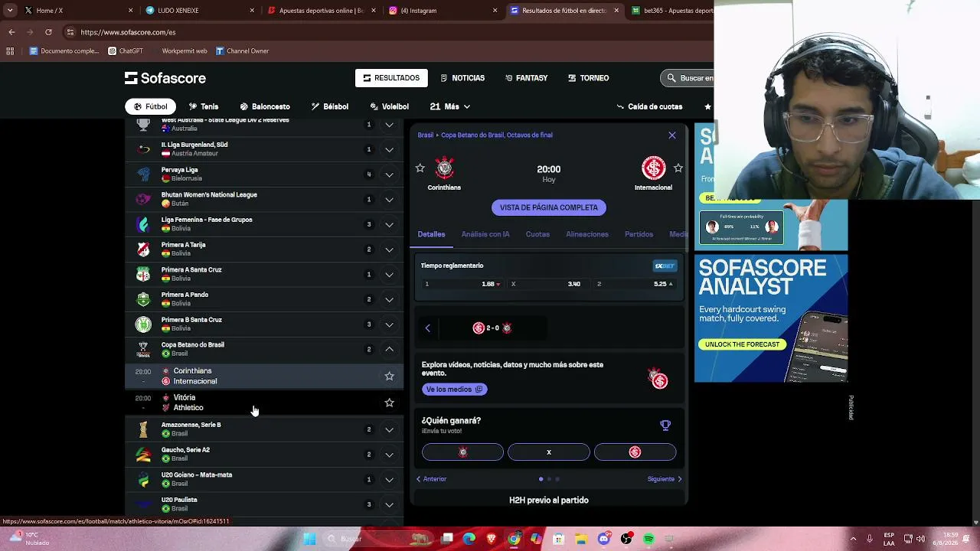Open the Cuotas tab

point(537,234)
